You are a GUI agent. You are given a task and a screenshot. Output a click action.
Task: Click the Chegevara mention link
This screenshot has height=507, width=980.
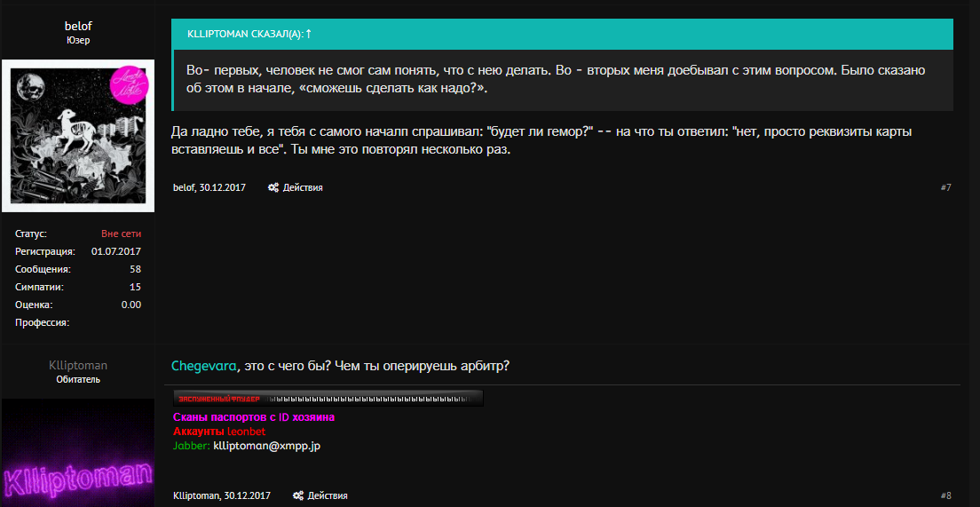point(204,366)
